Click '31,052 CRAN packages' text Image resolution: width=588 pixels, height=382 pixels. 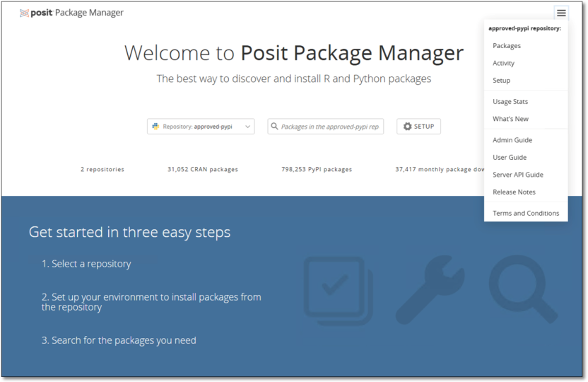pos(203,170)
